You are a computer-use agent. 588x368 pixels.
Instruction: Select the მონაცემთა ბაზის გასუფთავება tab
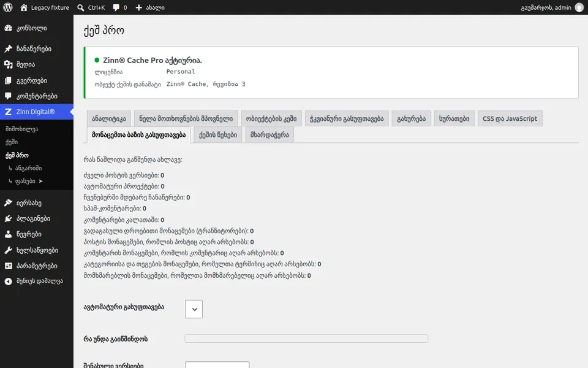pyautogui.click(x=139, y=135)
